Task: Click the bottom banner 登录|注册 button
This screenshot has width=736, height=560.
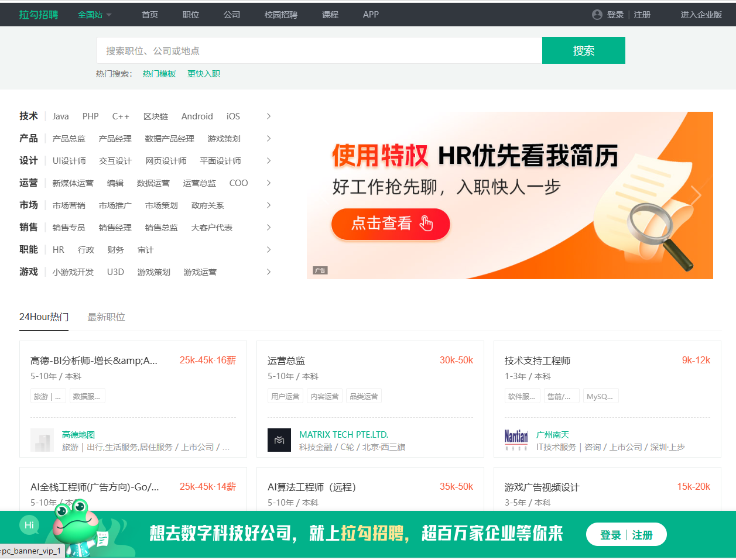Action: pyautogui.click(x=627, y=535)
